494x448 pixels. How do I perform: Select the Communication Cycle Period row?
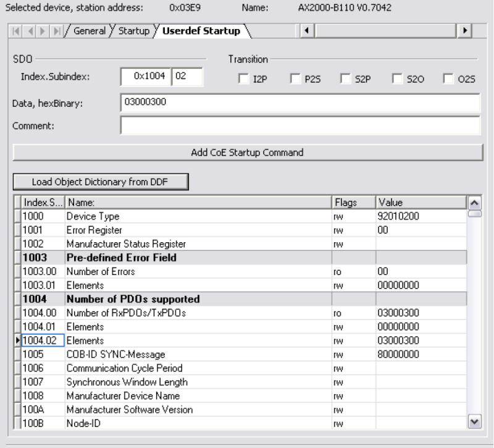[x=241, y=368]
